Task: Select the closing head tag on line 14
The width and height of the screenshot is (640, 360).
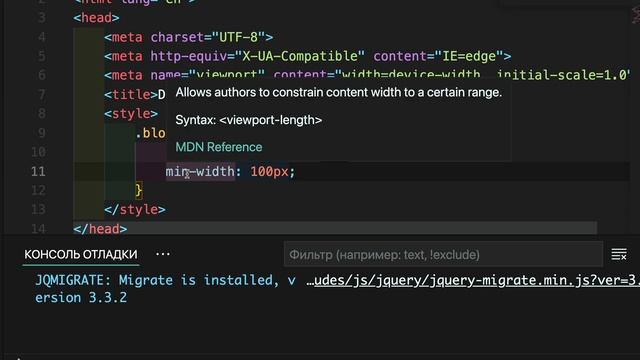Action: tap(100, 229)
